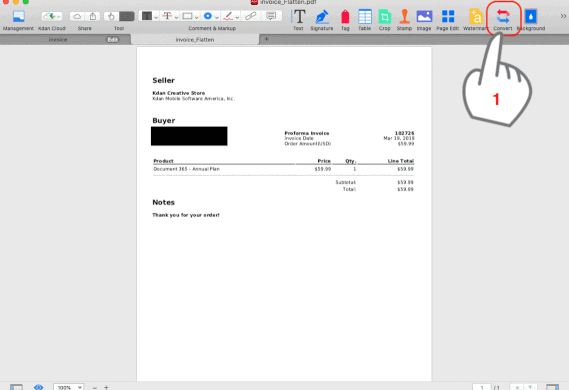Click the 'Buyer' heading

164,120
